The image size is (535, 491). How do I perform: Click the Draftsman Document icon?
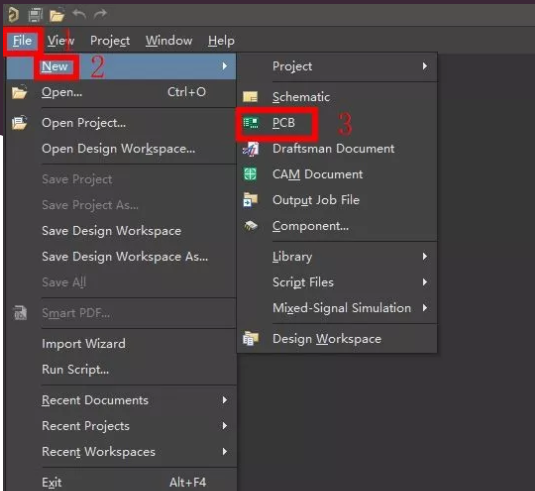click(251, 149)
